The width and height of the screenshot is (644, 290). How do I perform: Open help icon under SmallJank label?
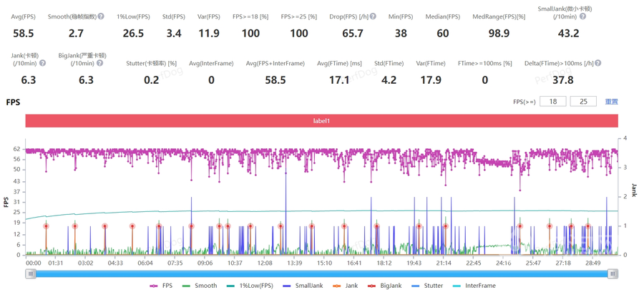582,17
